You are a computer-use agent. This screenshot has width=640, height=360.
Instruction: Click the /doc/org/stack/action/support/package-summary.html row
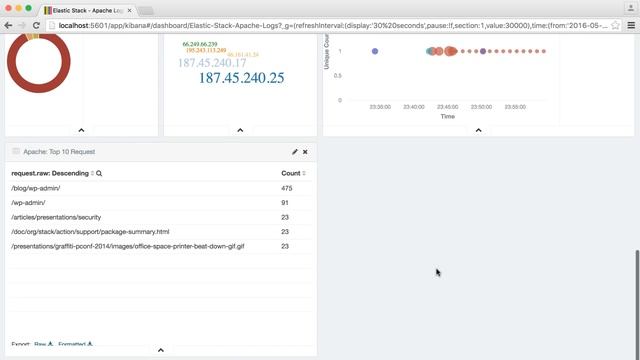161,232
